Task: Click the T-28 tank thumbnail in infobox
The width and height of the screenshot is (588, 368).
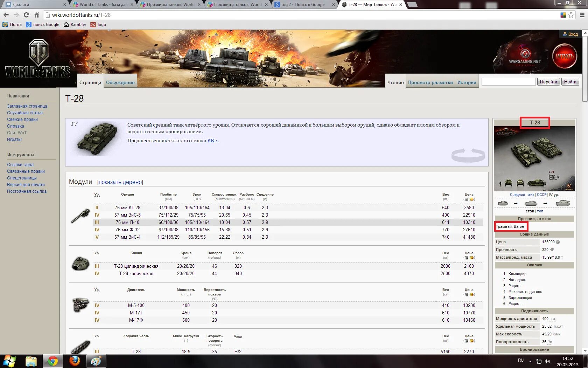Action: tap(534, 159)
